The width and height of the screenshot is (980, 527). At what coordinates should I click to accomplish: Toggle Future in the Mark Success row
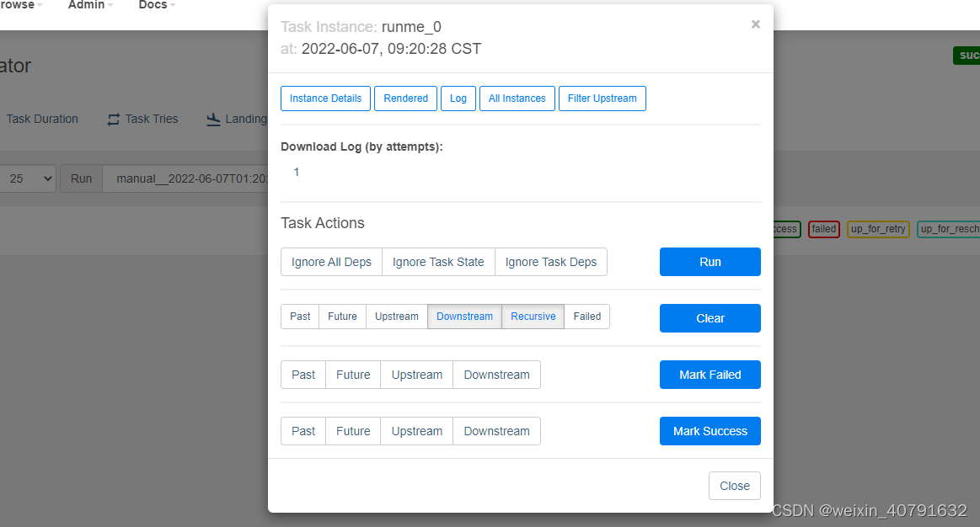tap(353, 431)
